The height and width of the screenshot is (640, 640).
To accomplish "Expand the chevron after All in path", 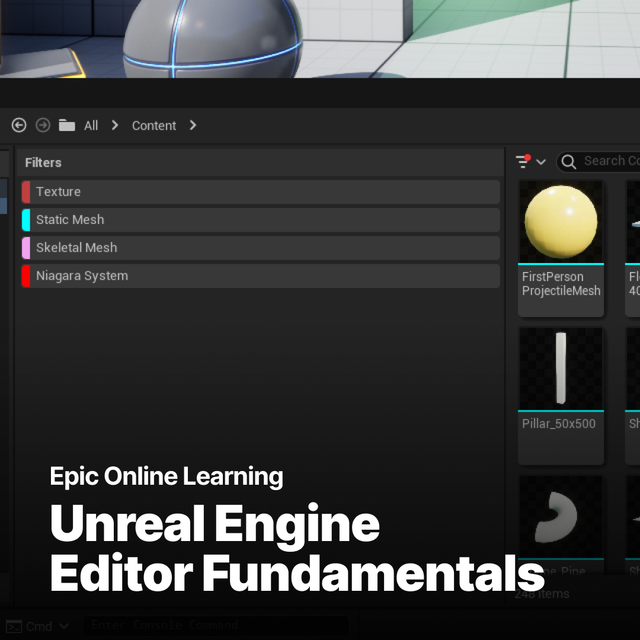I will (115, 125).
